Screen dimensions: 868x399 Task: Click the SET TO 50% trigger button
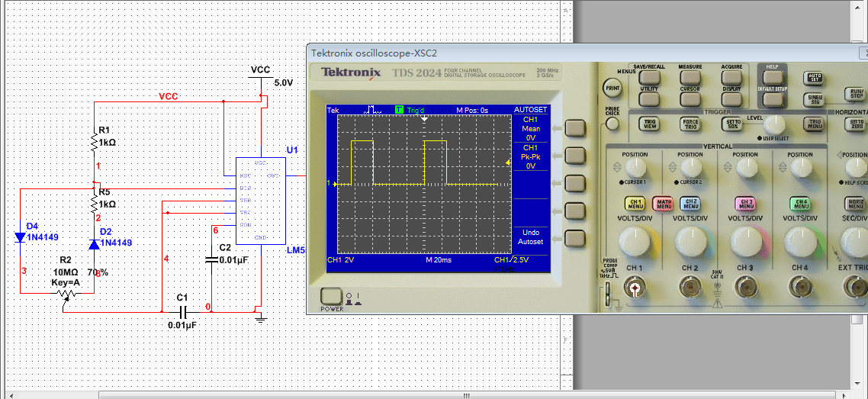(733, 124)
